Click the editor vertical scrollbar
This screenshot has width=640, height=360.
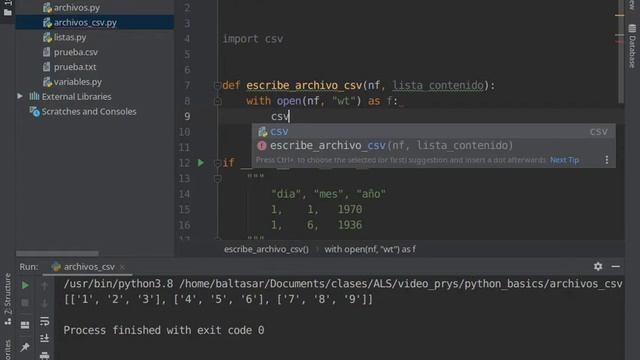(621, 51)
